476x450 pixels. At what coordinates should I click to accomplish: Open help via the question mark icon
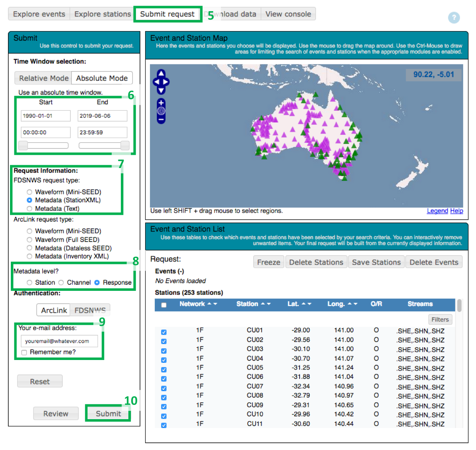click(x=454, y=18)
